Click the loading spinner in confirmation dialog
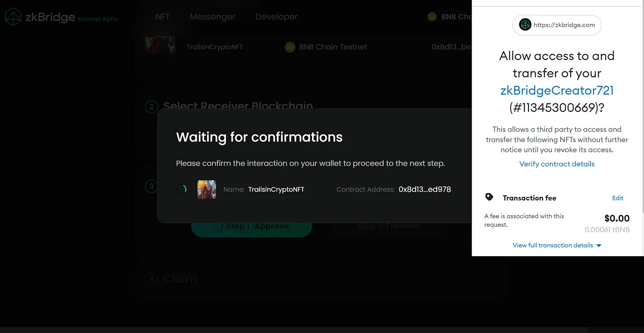The height and width of the screenshot is (333, 644). tap(182, 189)
